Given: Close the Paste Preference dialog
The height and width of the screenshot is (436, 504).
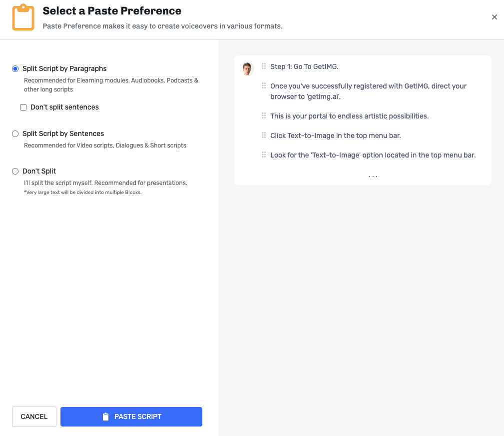Looking at the screenshot, I should coord(495,17).
